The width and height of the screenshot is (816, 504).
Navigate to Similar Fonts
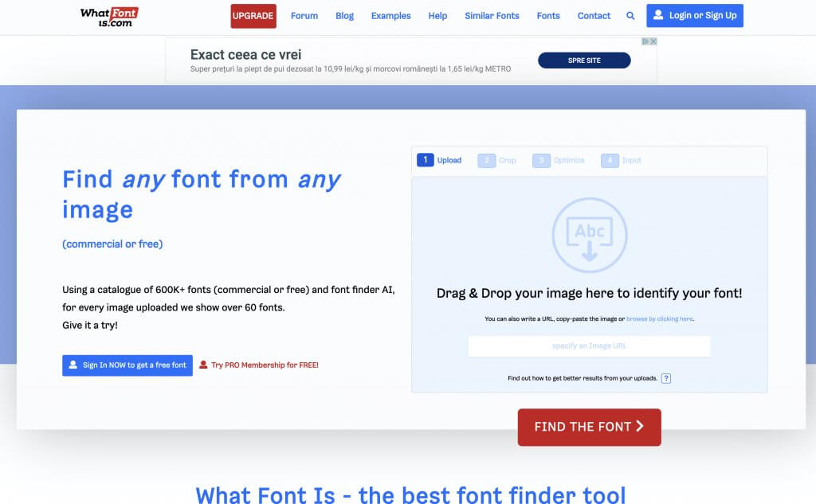coord(492,16)
